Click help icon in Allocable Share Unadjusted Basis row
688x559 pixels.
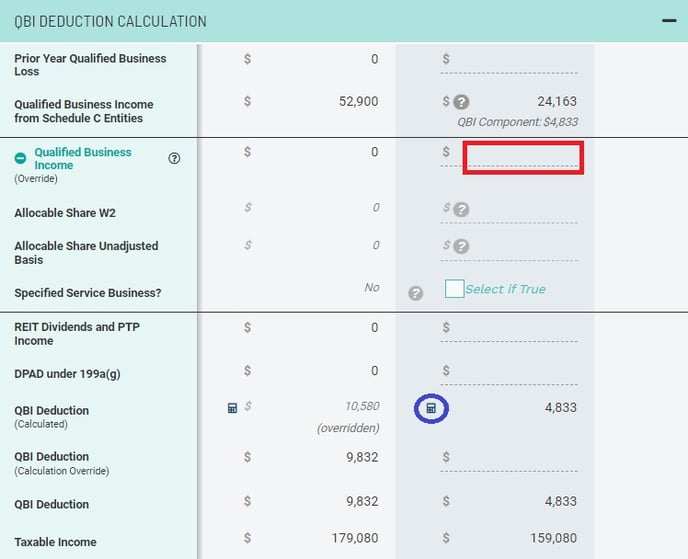pyautogui.click(x=461, y=247)
